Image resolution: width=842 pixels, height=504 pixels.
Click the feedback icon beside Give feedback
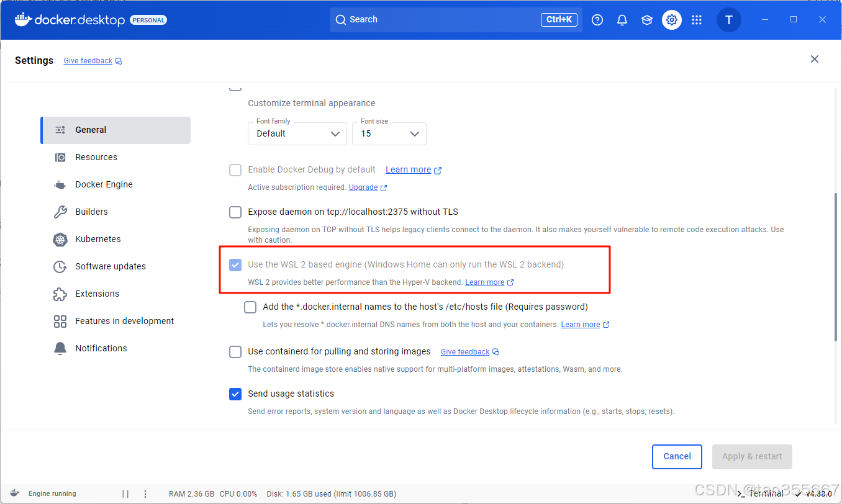tap(119, 61)
